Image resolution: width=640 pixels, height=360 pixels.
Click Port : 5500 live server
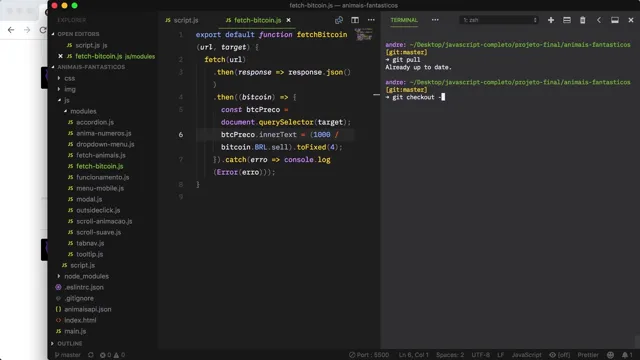pyautogui.click(x=369, y=355)
